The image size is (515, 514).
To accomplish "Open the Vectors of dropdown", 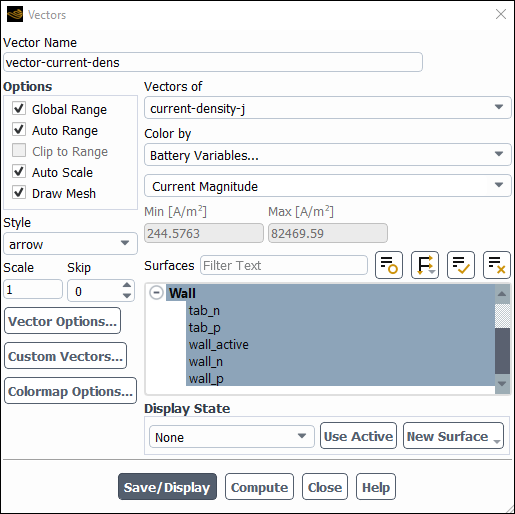I will tap(328, 108).
